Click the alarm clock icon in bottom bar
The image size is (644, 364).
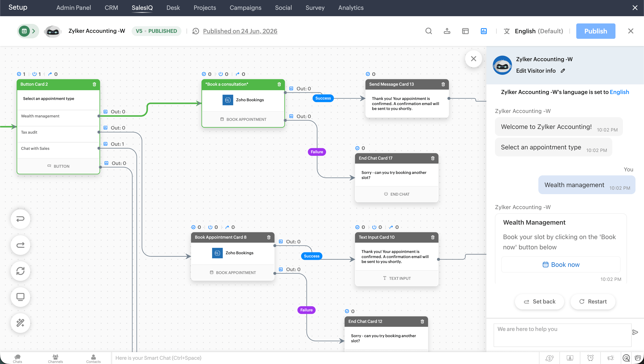click(590, 358)
